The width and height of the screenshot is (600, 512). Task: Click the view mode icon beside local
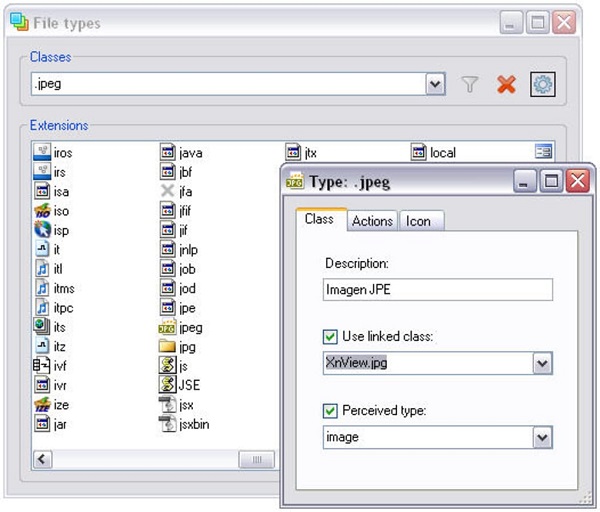tap(543, 152)
